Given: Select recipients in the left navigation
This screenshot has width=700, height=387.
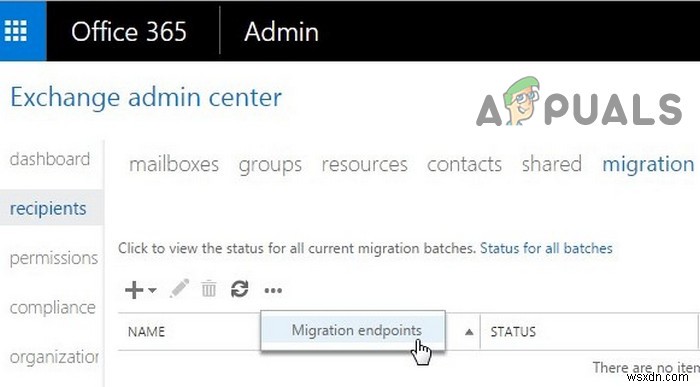Looking at the screenshot, I should (48, 208).
